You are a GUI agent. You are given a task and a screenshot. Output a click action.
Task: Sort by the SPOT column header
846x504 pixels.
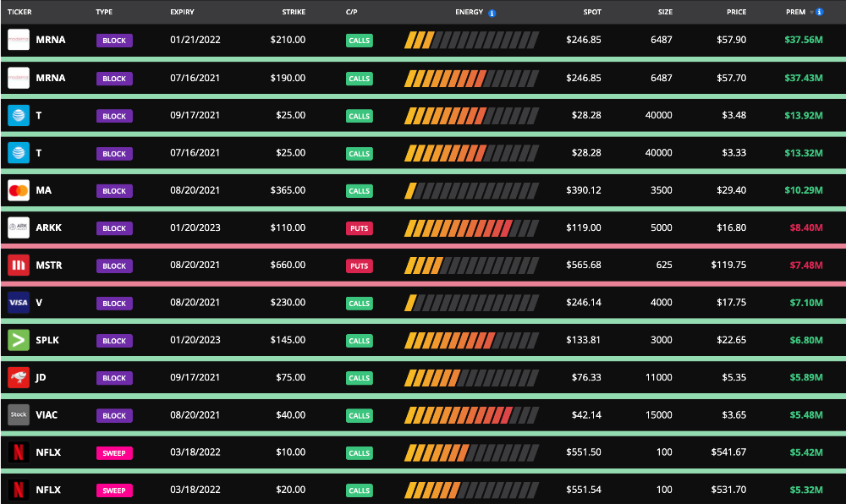(x=592, y=12)
